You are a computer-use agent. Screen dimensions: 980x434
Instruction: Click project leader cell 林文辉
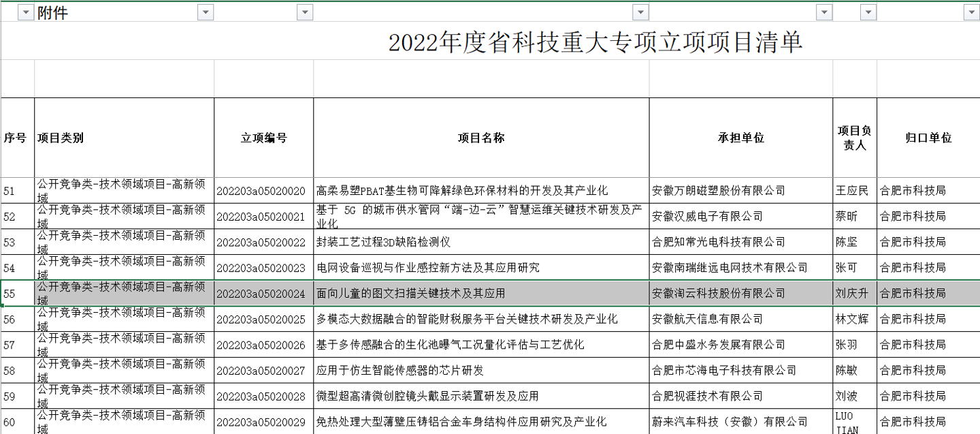(853, 319)
